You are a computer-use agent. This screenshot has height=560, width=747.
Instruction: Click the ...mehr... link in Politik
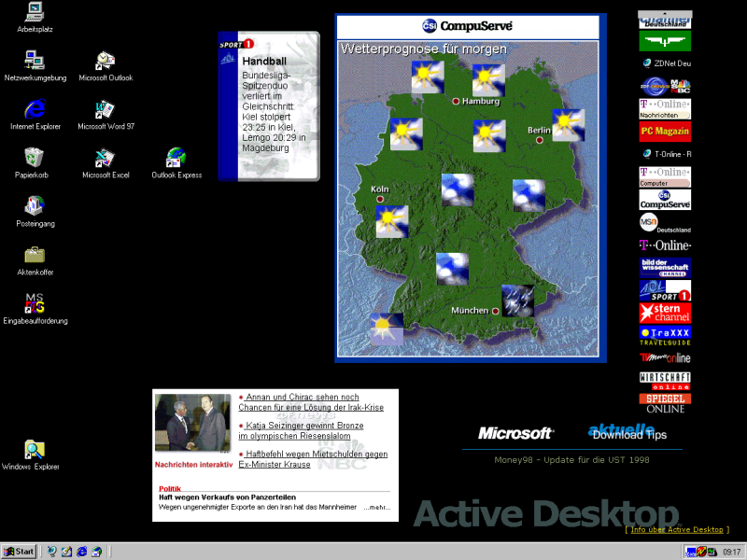point(377,508)
